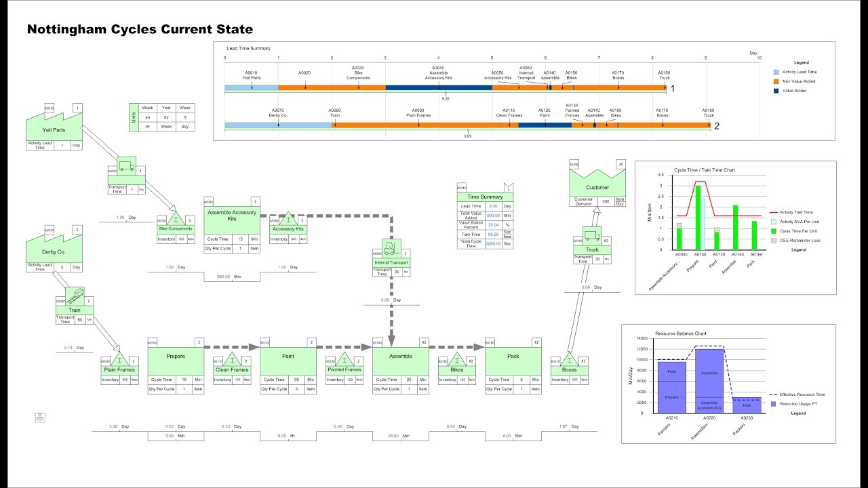Click the Resource Usage PT legend swatch
The height and width of the screenshot is (488, 868).
773,404
